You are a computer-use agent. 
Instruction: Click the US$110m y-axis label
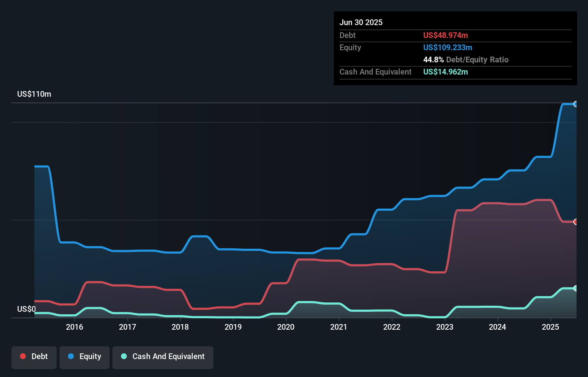(x=34, y=94)
